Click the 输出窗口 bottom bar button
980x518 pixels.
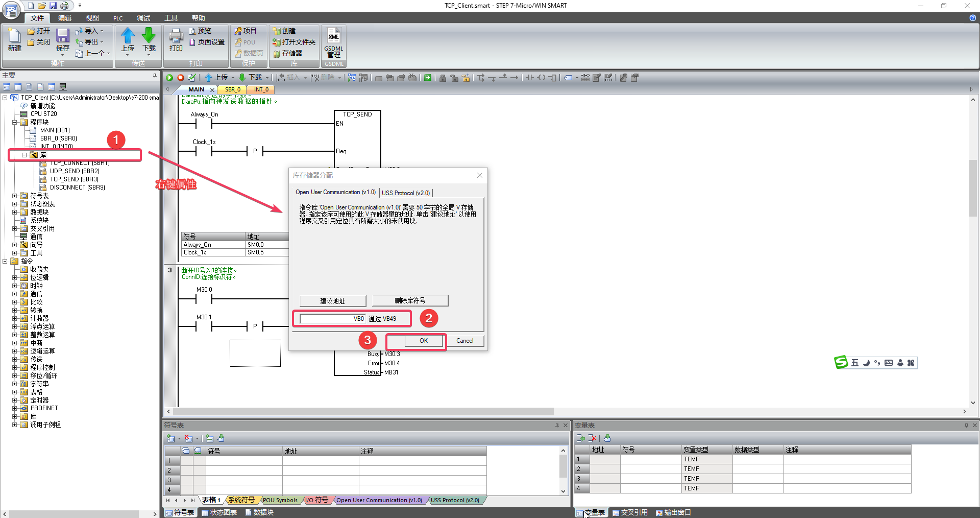tap(673, 512)
